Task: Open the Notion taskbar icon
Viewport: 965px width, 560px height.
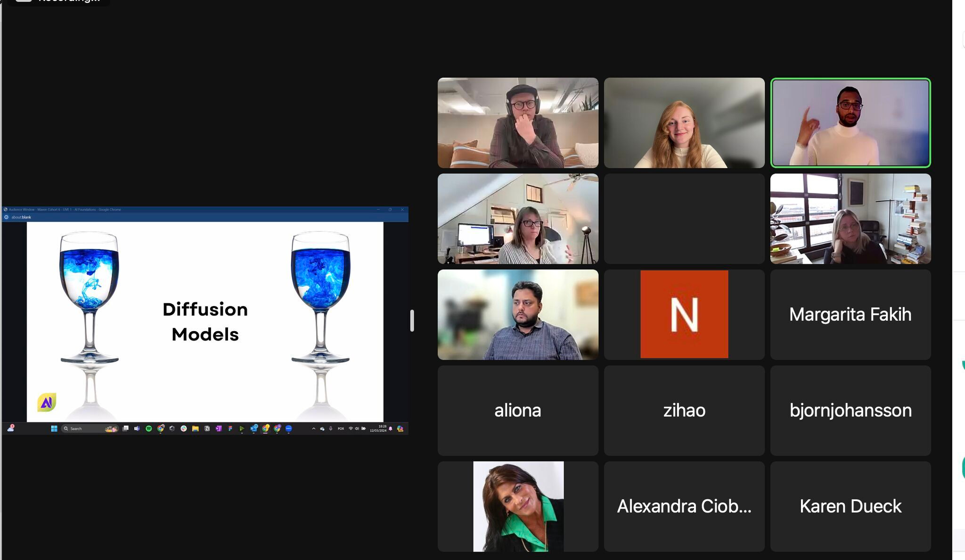Action: pyautogui.click(x=207, y=429)
